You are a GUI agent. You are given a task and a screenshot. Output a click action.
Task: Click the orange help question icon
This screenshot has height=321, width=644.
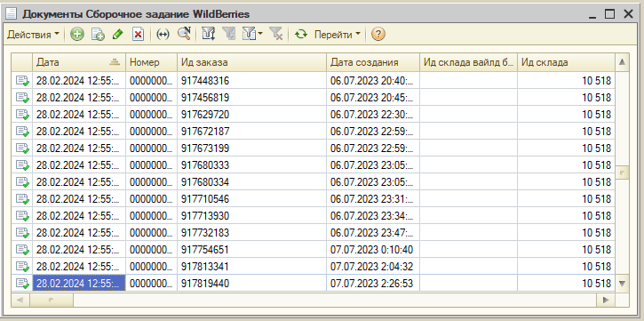(378, 35)
